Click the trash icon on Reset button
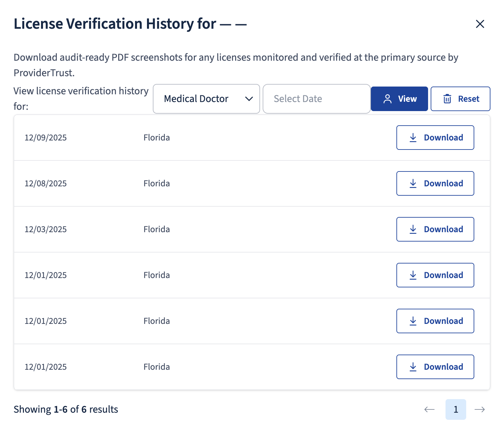504x434 pixels. (x=447, y=99)
